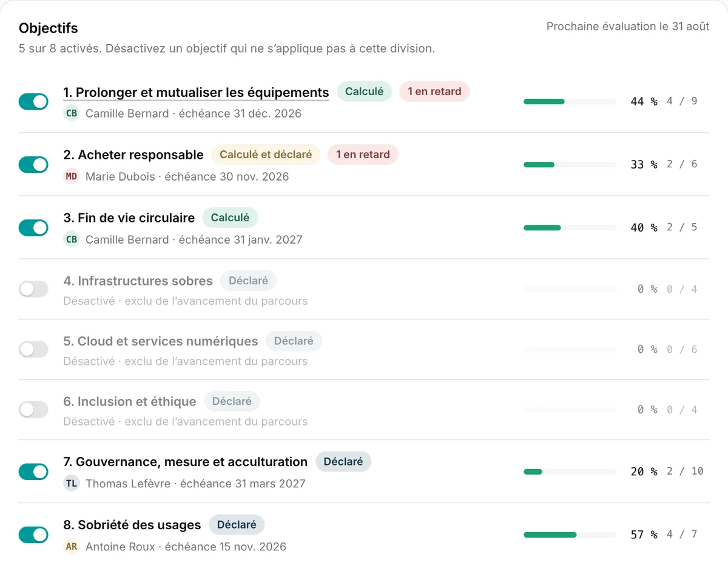Click the Objectifs section heading

tap(49, 28)
